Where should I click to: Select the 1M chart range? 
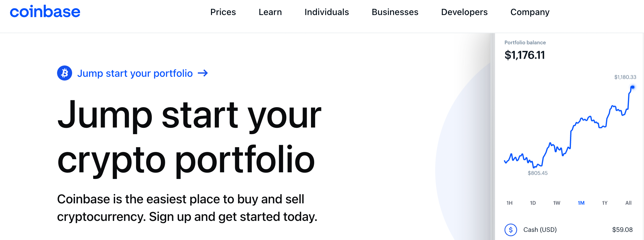coord(581,203)
